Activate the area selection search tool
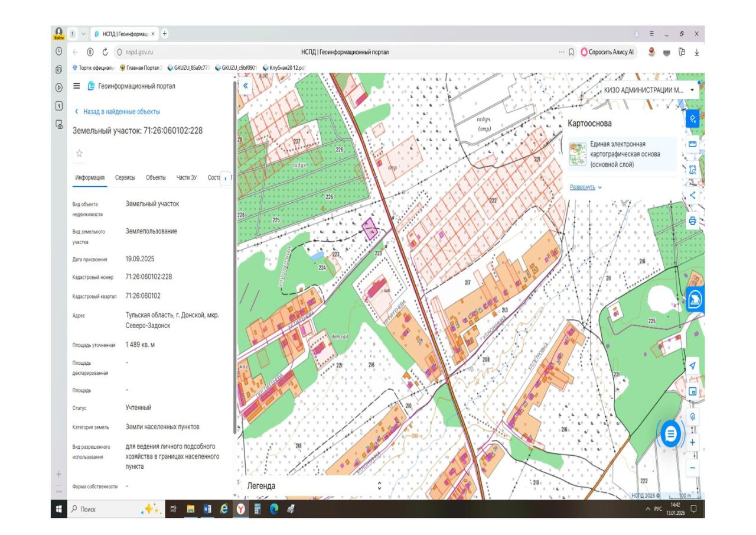The width and height of the screenshot is (756, 535). click(x=692, y=170)
